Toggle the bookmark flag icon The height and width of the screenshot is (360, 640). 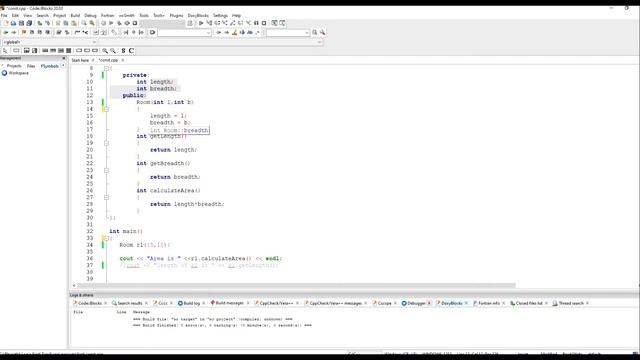click(24, 32)
